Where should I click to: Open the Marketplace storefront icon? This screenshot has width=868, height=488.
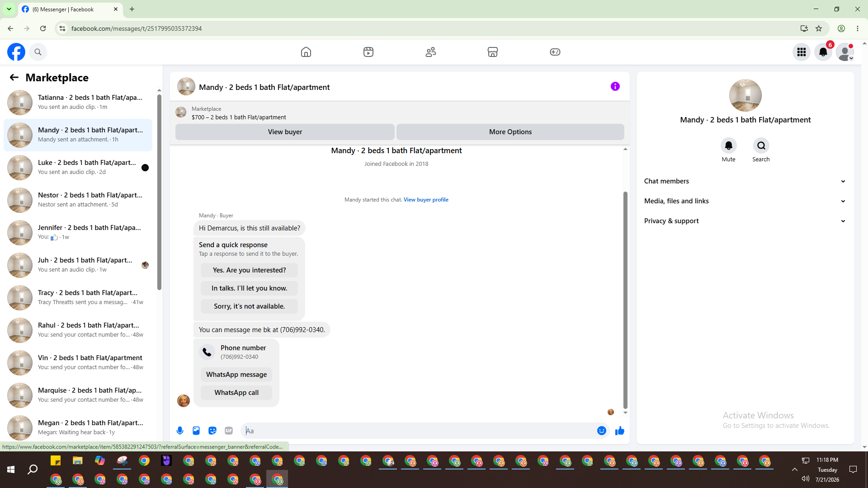coord(493,52)
